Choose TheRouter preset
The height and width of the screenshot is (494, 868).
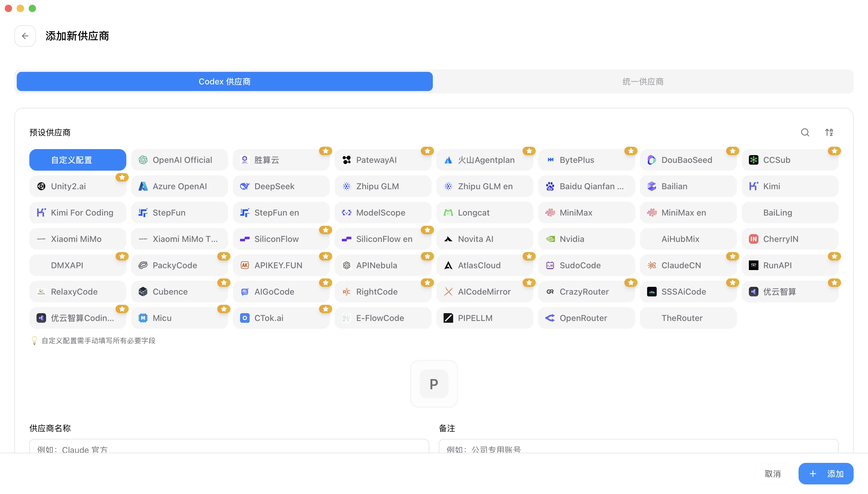coord(688,318)
